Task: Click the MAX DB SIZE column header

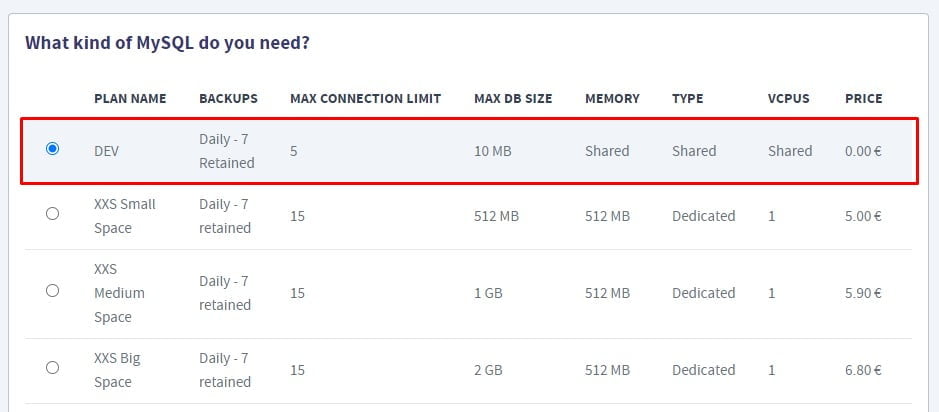Action: (513, 99)
